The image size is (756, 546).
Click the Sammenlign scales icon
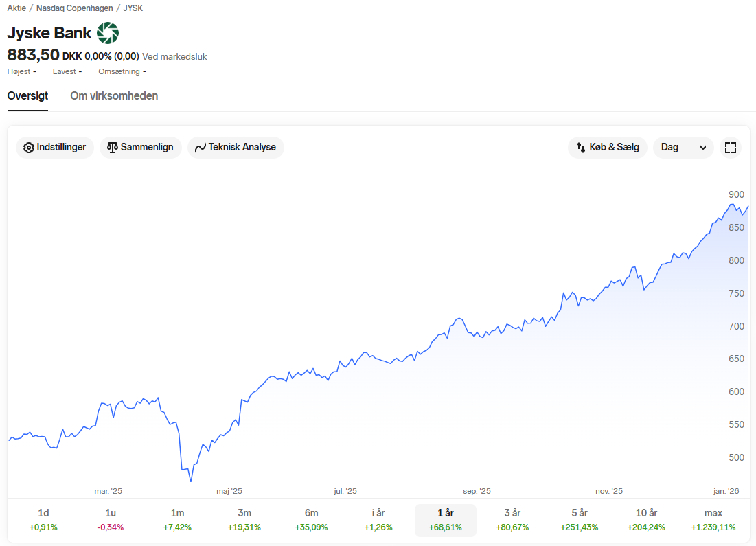click(113, 148)
